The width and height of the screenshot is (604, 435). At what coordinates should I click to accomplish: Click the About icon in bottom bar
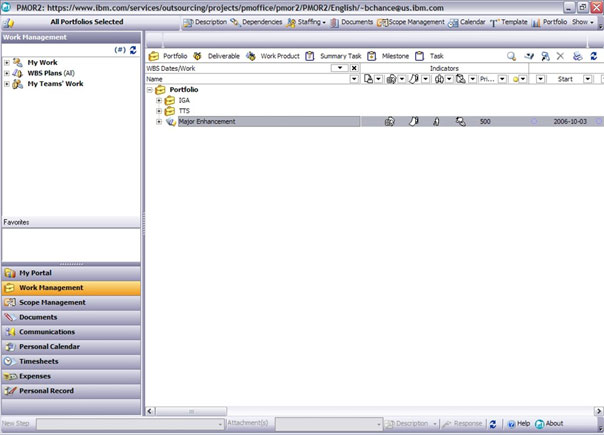pyautogui.click(x=549, y=424)
